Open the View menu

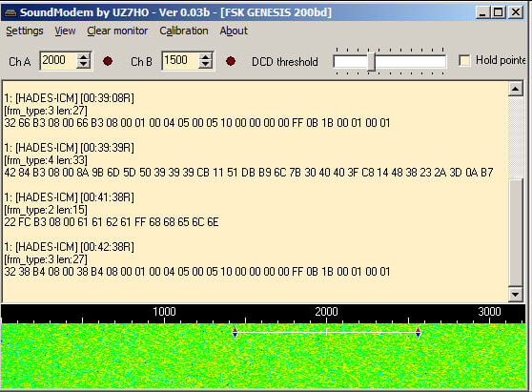tap(65, 31)
